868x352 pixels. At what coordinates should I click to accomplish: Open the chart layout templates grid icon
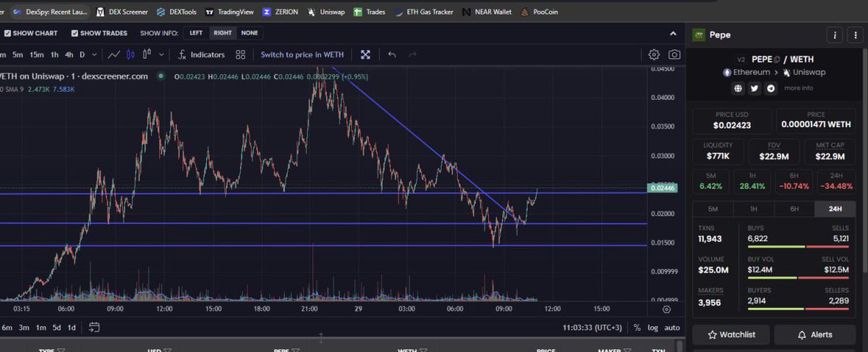[x=241, y=54]
